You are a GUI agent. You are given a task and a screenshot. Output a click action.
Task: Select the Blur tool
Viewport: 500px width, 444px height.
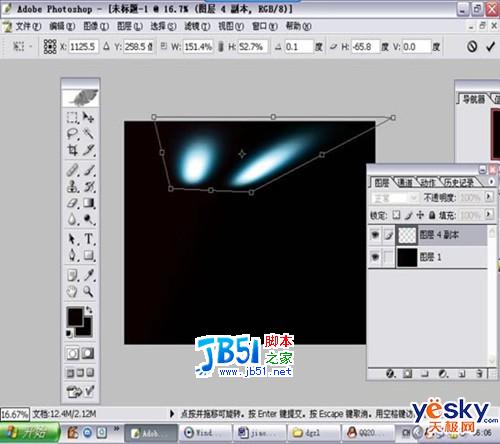click(x=72, y=219)
